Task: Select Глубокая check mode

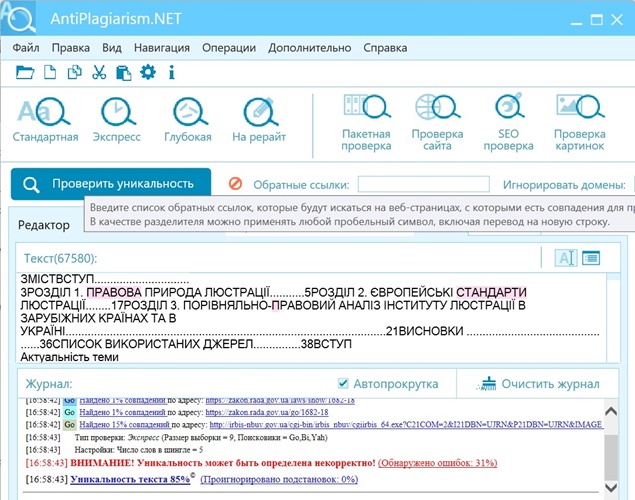Action: (x=188, y=120)
